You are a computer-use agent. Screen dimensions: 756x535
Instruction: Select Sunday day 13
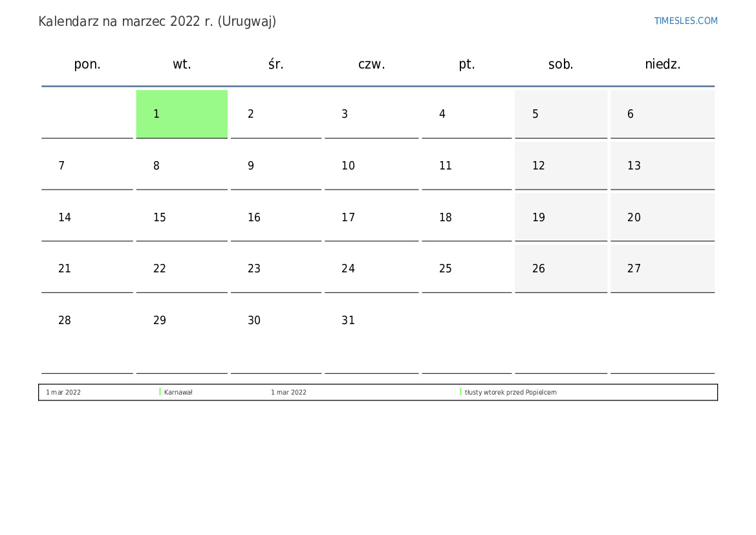[662, 166]
